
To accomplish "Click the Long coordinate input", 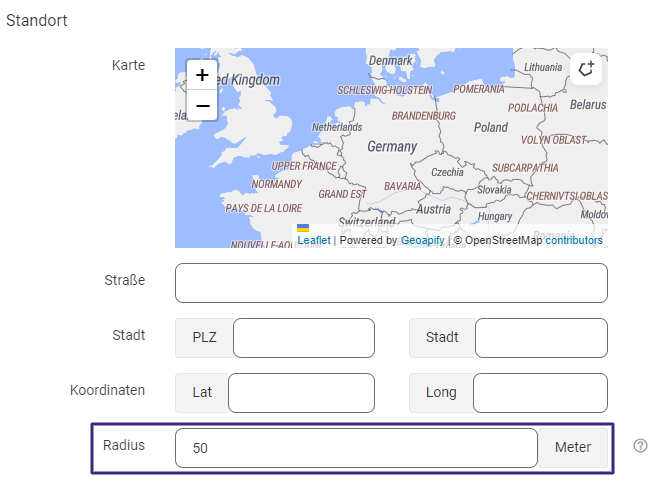I will point(539,393).
